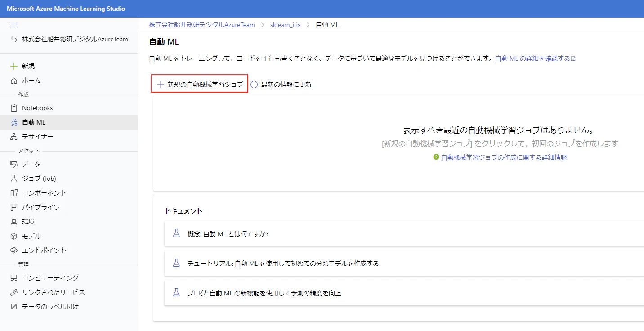Click the コンポーネント icon in sidebar
The width and height of the screenshot is (644, 331).
(x=14, y=193)
